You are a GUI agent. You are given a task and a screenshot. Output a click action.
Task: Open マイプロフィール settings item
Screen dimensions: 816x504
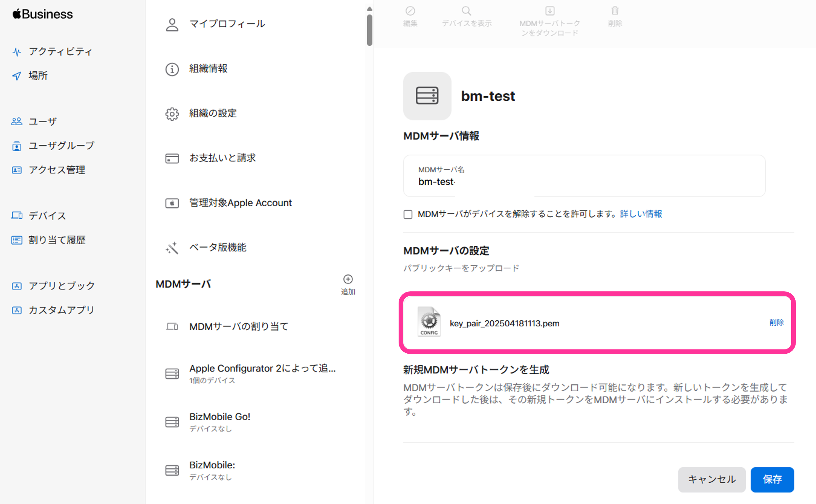[x=227, y=24]
